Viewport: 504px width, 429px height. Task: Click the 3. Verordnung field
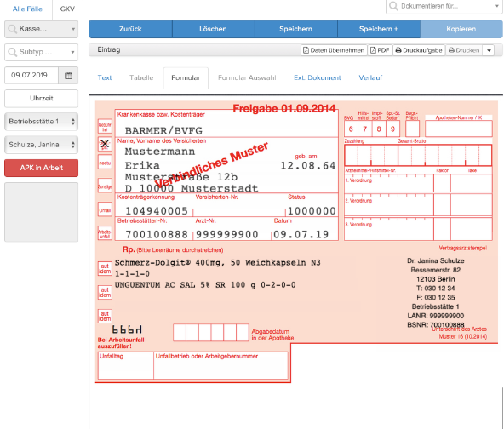point(388,229)
